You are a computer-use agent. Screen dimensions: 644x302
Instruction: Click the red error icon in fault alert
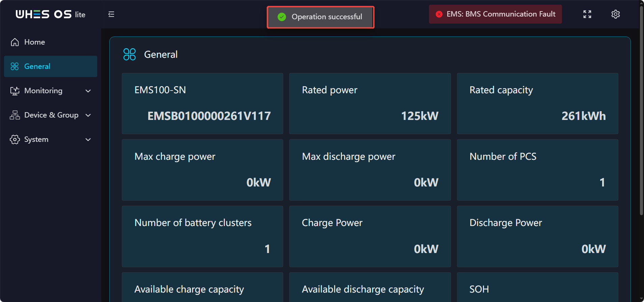click(439, 14)
